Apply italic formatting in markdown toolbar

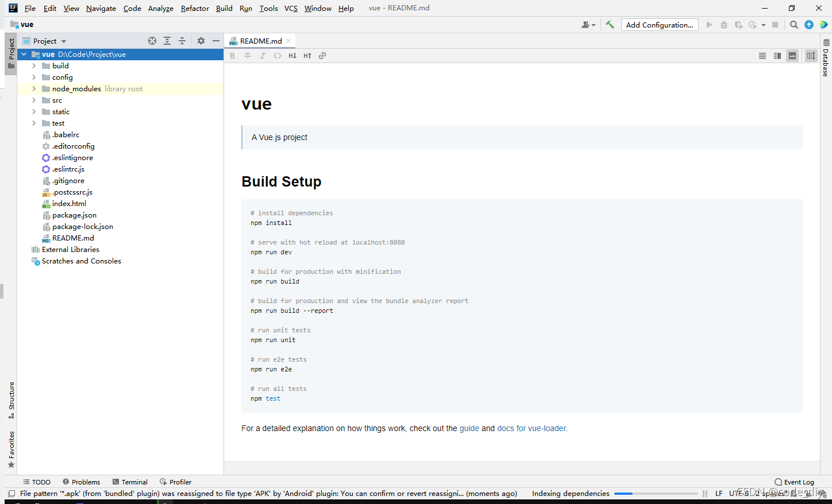click(x=263, y=56)
